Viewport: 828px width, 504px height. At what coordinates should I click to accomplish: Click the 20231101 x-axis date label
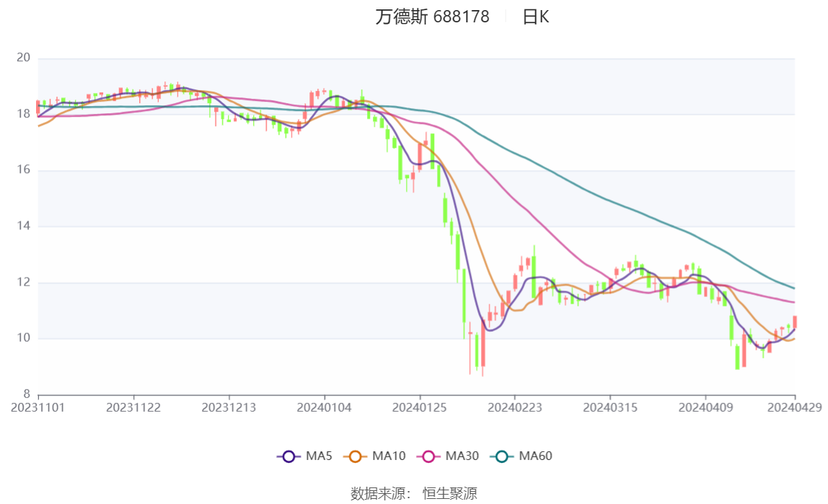click(38, 408)
